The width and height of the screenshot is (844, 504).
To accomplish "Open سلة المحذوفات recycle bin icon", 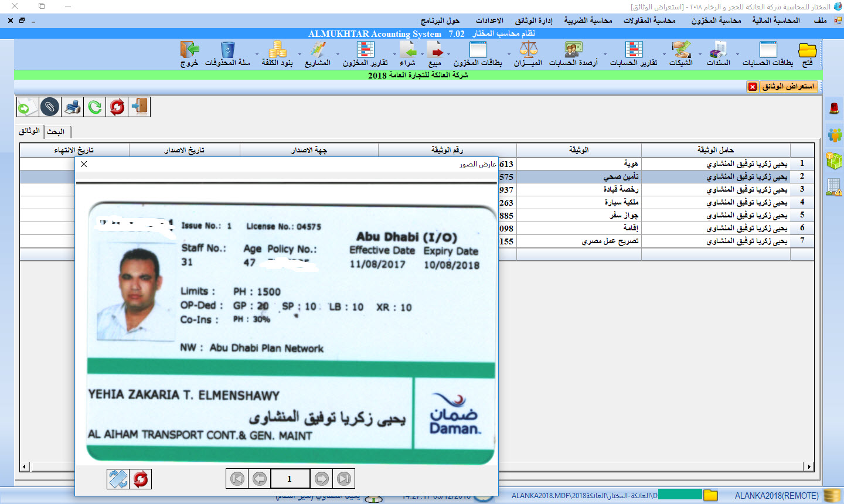I will point(227,53).
